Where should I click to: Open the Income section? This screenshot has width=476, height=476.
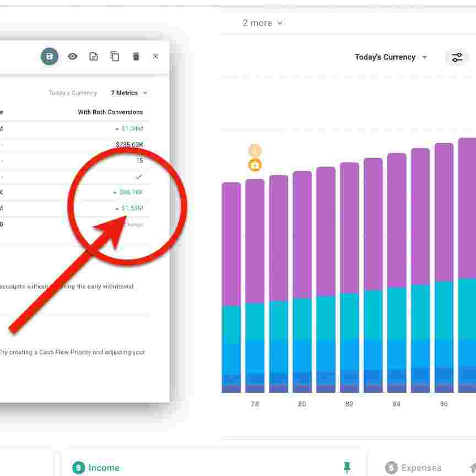point(104,468)
